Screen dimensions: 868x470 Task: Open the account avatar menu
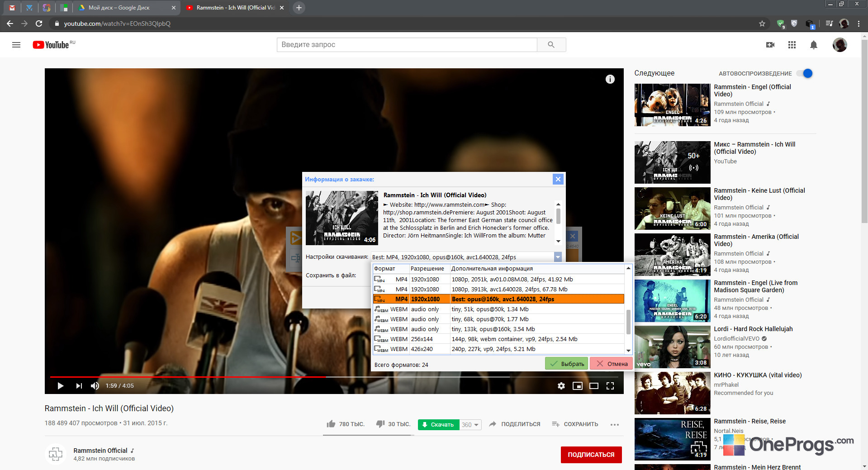coord(840,45)
